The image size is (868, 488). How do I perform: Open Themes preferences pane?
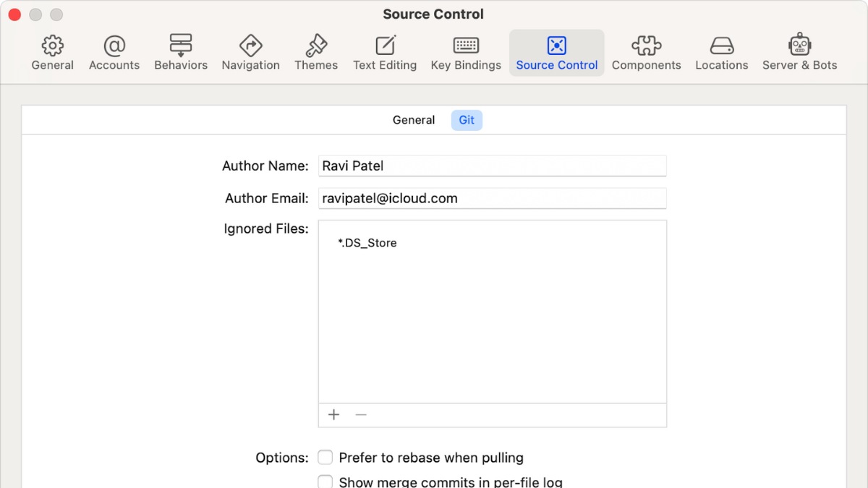click(316, 53)
